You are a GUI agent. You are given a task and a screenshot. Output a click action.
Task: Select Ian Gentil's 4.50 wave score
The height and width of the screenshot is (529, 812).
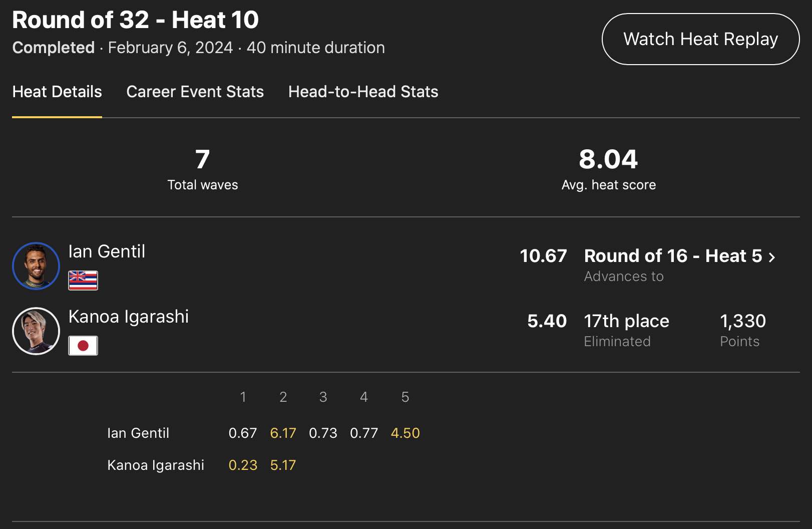[x=405, y=433]
